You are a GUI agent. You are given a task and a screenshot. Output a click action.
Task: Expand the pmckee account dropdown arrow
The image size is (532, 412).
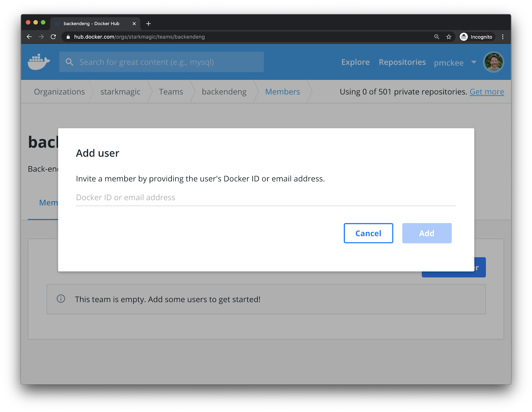pos(474,62)
